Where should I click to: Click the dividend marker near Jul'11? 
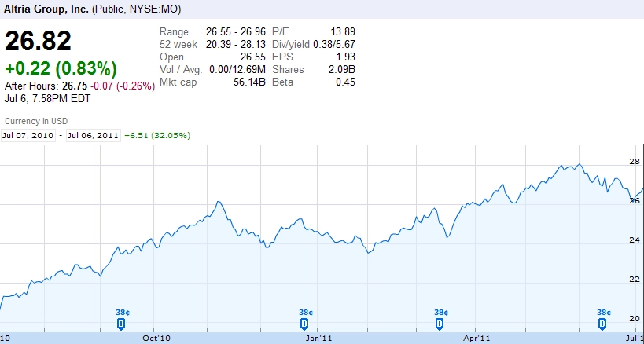602,324
